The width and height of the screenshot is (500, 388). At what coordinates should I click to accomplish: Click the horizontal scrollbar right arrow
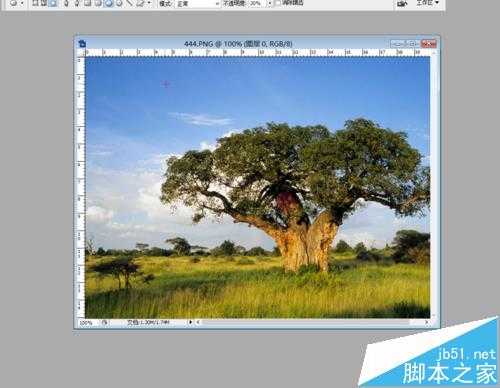(426, 322)
